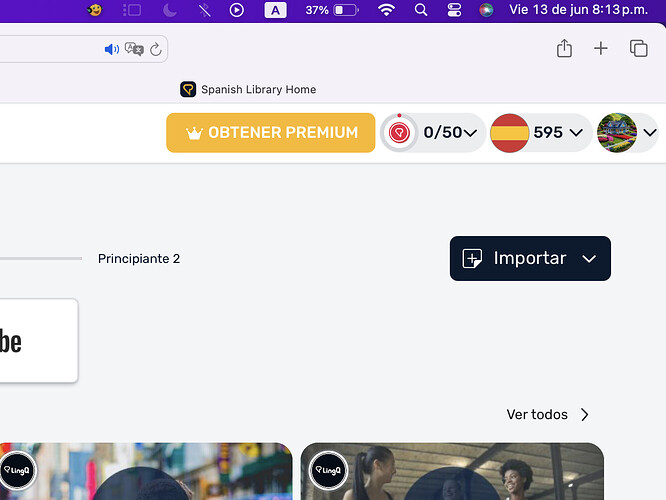Click LingQ badge on two women card

pyautogui.click(x=328, y=470)
